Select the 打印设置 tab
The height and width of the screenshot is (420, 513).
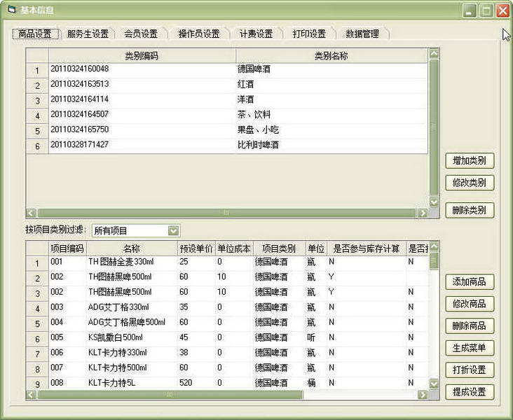click(x=309, y=34)
